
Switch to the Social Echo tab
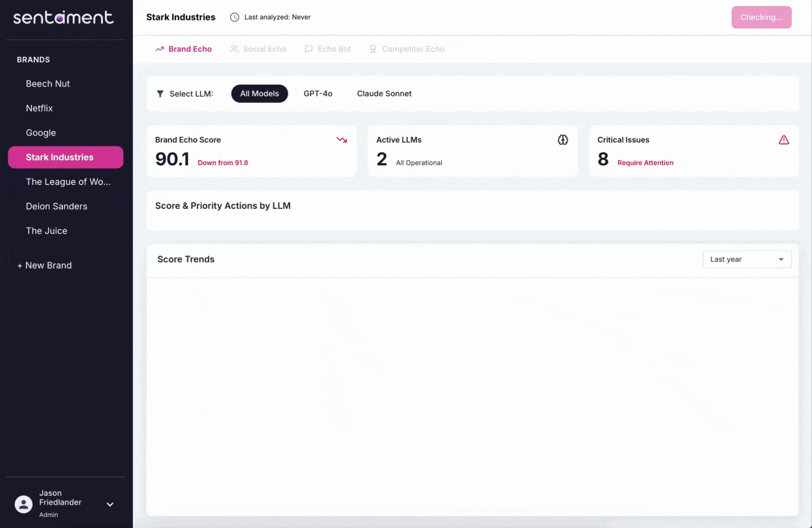(258, 49)
